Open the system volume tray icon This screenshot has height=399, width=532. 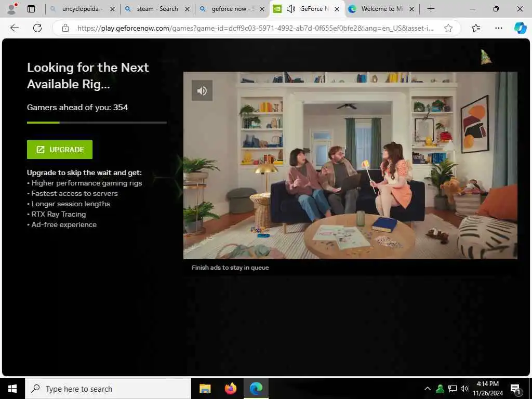(x=464, y=389)
